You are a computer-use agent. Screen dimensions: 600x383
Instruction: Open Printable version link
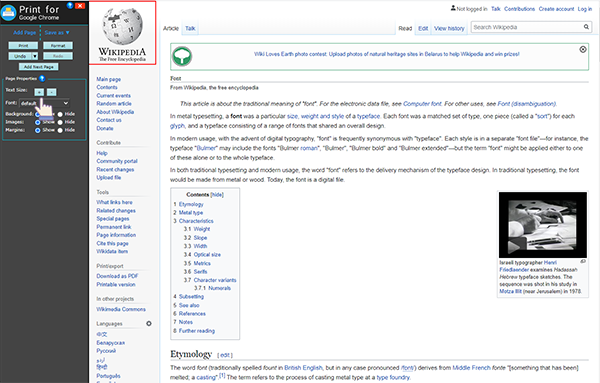pyautogui.click(x=116, y=284)
